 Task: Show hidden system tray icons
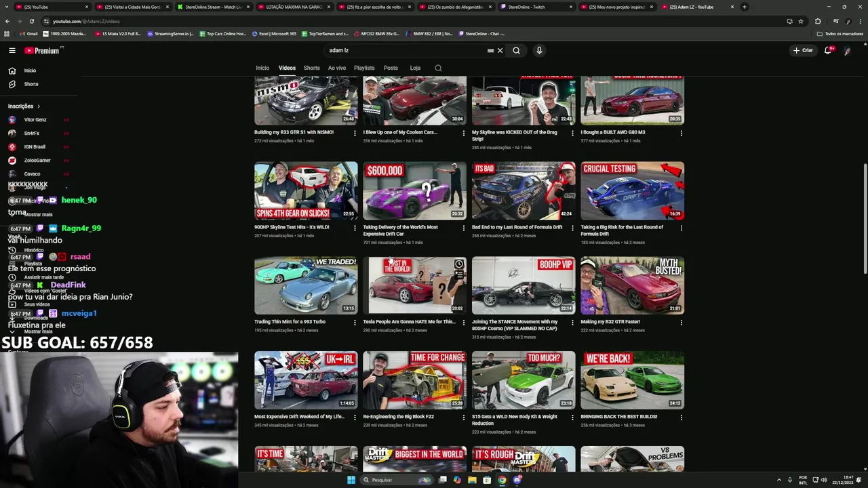pyautogui.click(x=779, y=480)
